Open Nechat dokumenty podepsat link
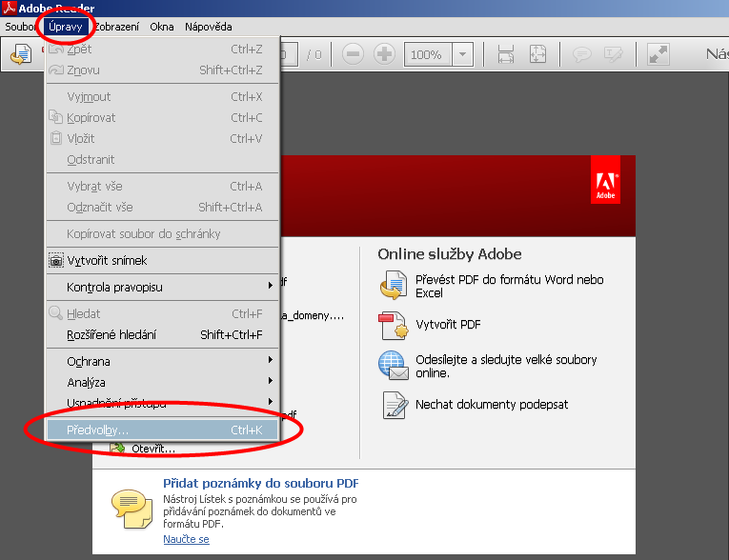 tap(492, 405)
